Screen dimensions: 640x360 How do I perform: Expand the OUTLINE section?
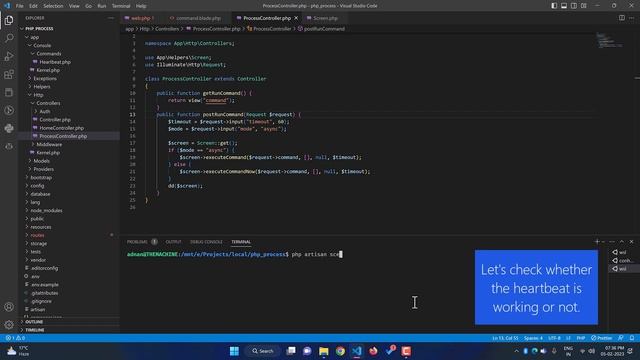point(34,322)
